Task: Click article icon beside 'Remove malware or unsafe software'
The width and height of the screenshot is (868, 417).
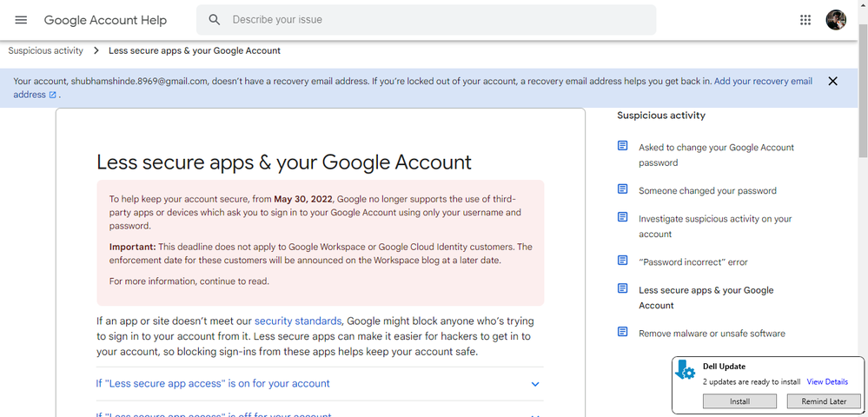Action: 622,332
